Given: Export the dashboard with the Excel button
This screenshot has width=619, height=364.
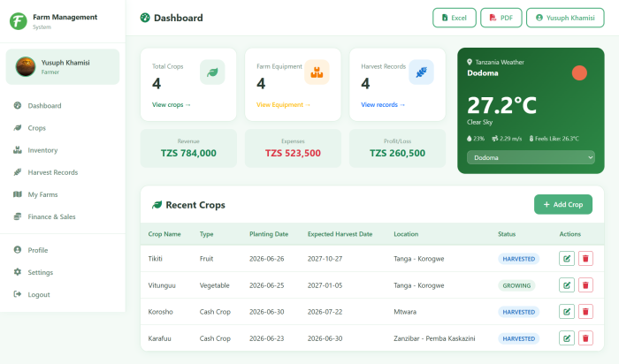Looking at the screenshot, I should click(455, 18).
